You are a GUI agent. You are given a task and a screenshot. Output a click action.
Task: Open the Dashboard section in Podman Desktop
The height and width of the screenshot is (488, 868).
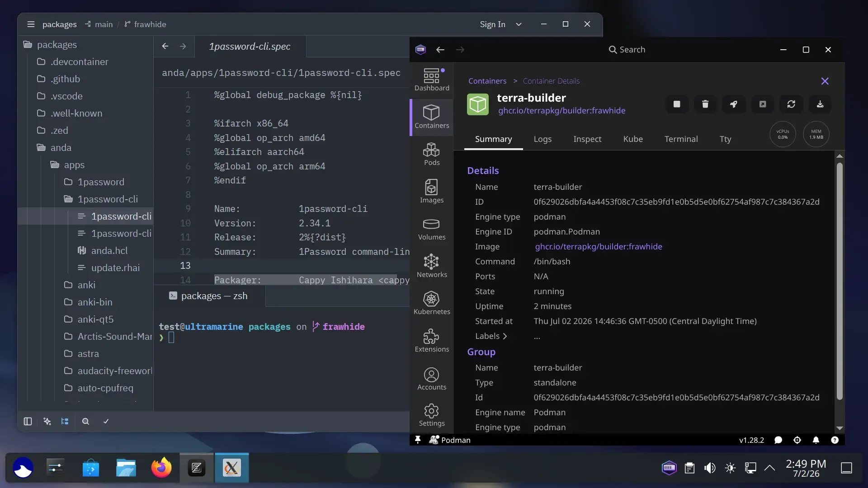pyautogui.click(x=432, y=80)
